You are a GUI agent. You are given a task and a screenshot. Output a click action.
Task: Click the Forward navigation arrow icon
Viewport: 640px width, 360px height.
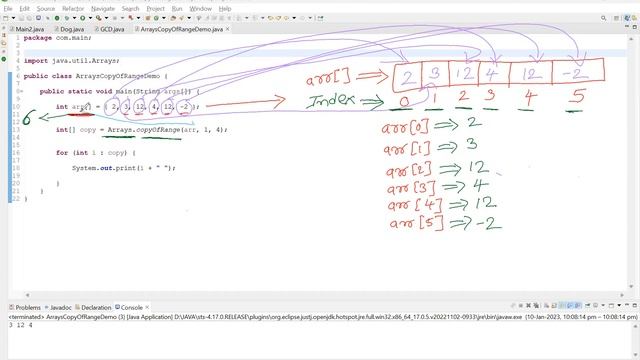(x=302, y=18)
